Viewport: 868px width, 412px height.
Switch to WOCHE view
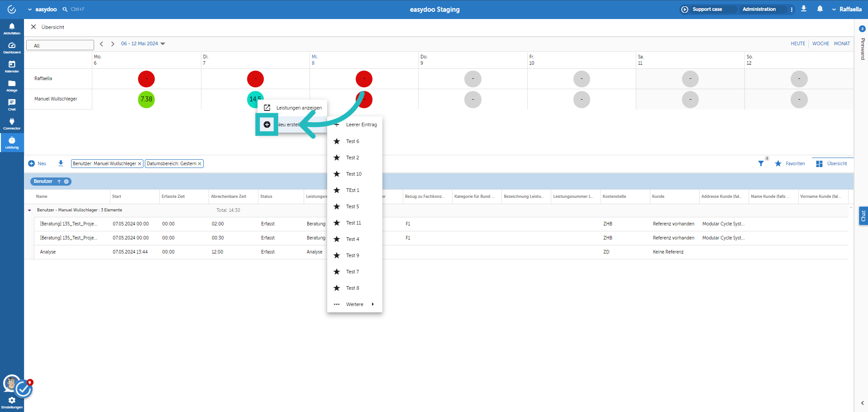pyautogui.click(x=820, y=44)
